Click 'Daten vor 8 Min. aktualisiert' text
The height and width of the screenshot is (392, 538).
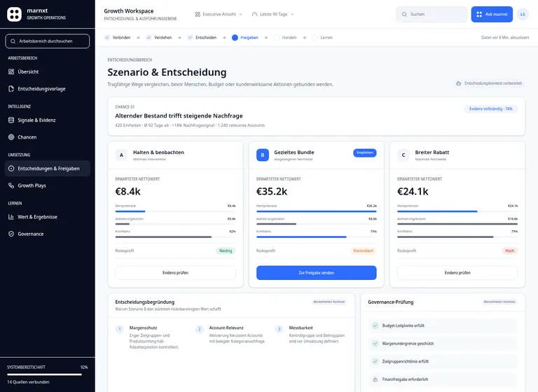click(x=505, y=38)
